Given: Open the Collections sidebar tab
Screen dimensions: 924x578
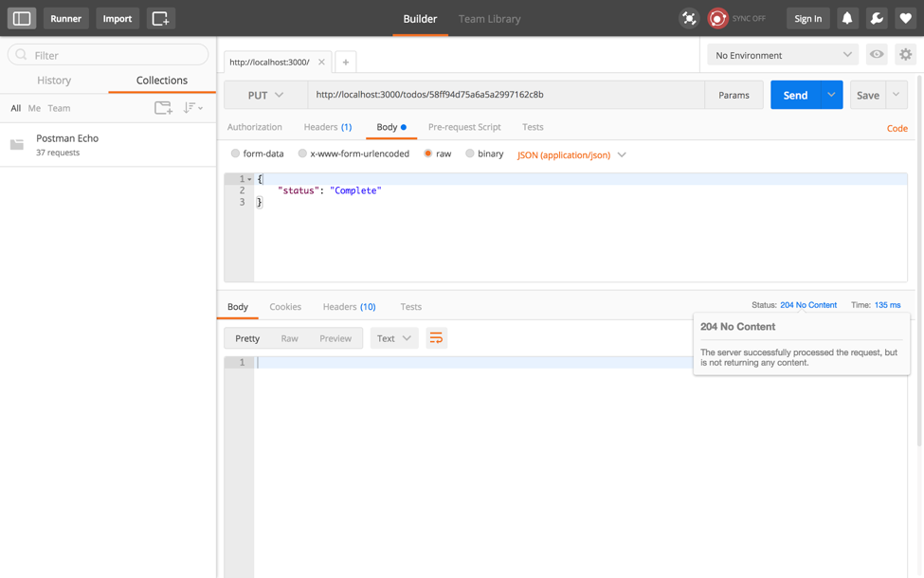Looking at the screenshot, I should [x=162, y=81].
